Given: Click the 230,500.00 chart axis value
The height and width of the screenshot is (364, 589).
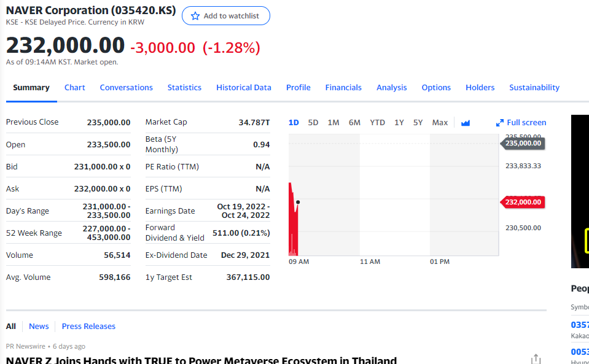Looking at the screenshot, I should [x=523, y=228].
